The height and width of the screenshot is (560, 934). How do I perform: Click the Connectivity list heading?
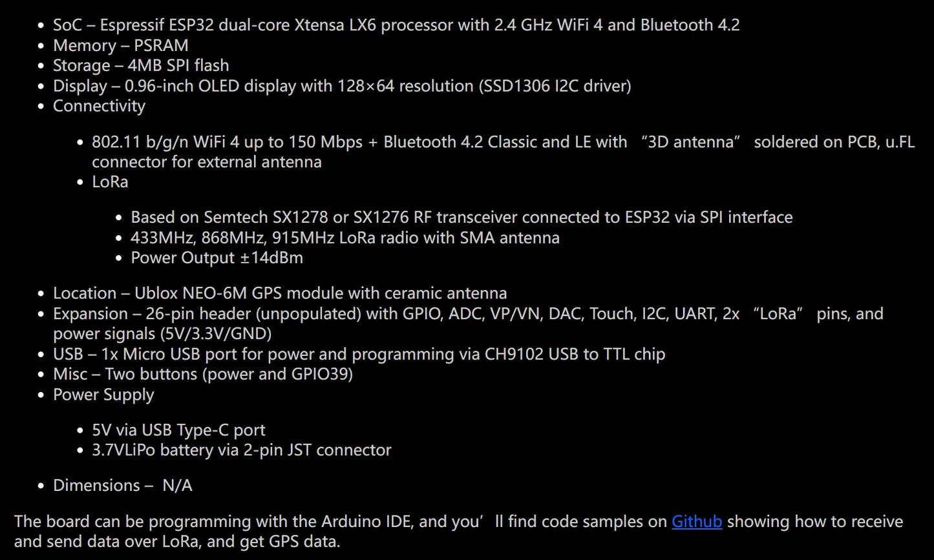pos(99,106)
